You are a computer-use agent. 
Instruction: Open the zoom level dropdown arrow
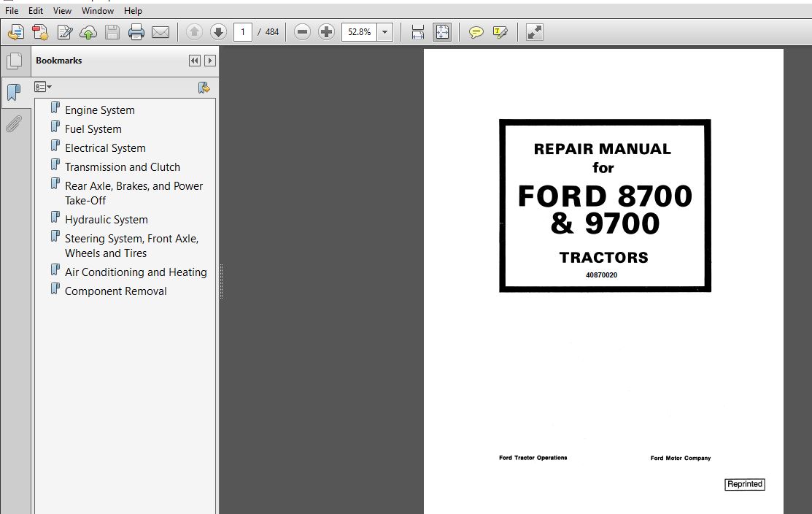[x=384, y=32]
